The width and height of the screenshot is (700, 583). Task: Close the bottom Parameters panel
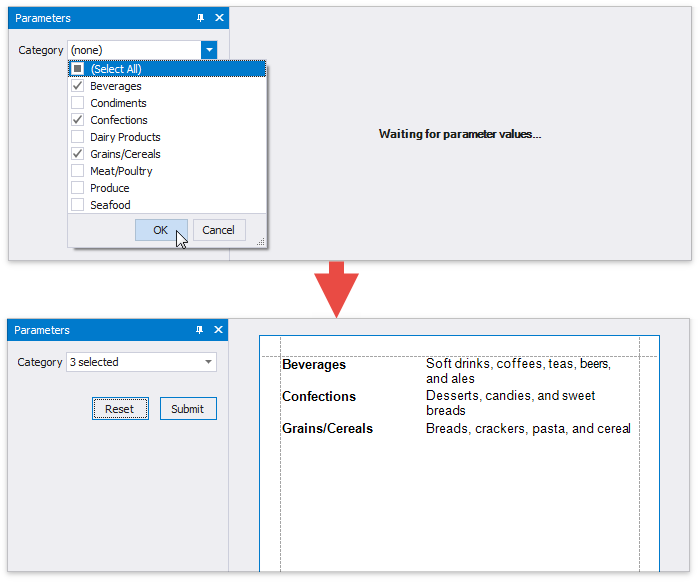(219, 330)
